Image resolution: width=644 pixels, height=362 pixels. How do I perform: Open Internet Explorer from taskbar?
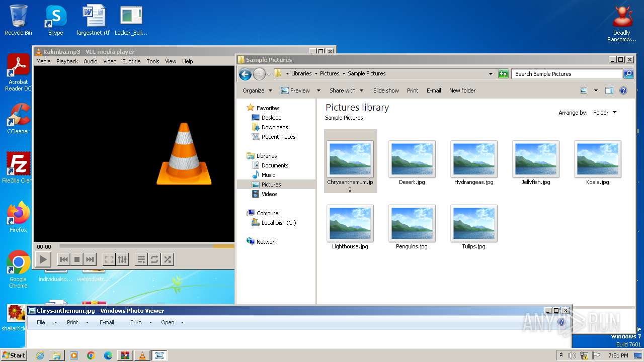(x=40, y=355)
